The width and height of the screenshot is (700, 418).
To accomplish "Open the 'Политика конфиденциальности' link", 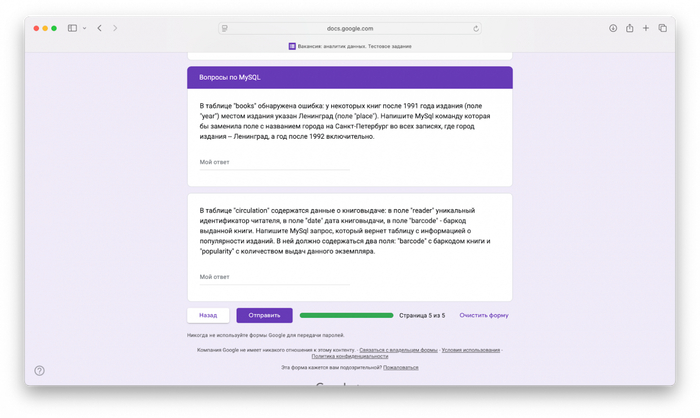I will 349,356.
